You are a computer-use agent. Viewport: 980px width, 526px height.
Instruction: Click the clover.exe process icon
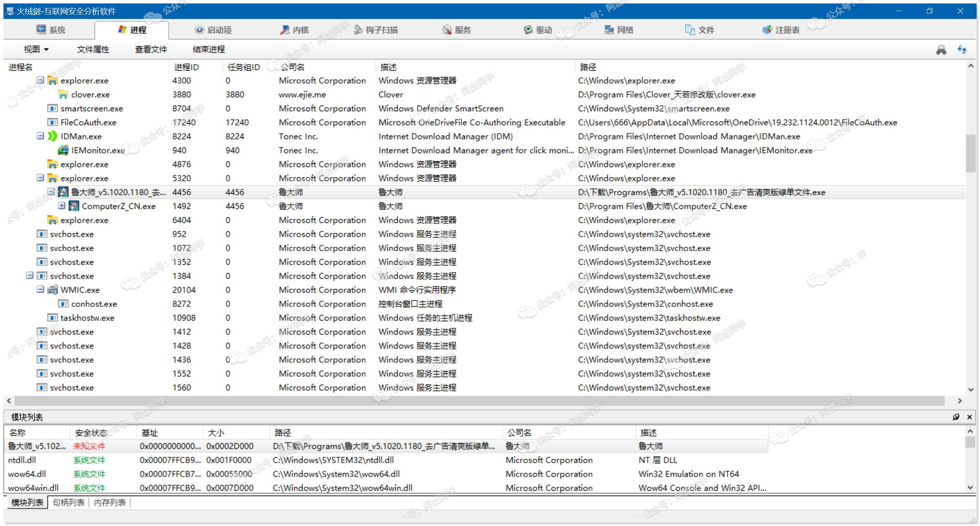pos(63,94)
